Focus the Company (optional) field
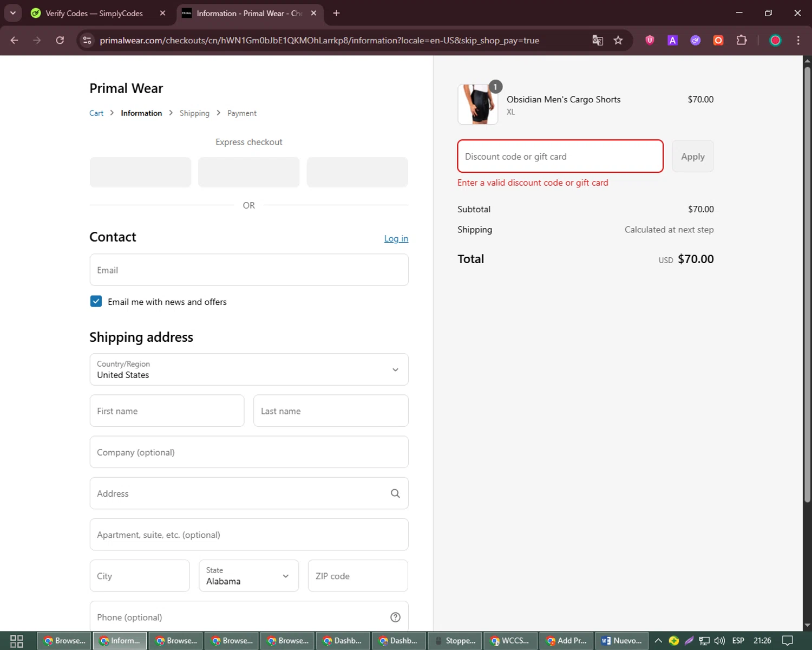The width and height of the screenshot is (812, 650). (x=249, y=452)
